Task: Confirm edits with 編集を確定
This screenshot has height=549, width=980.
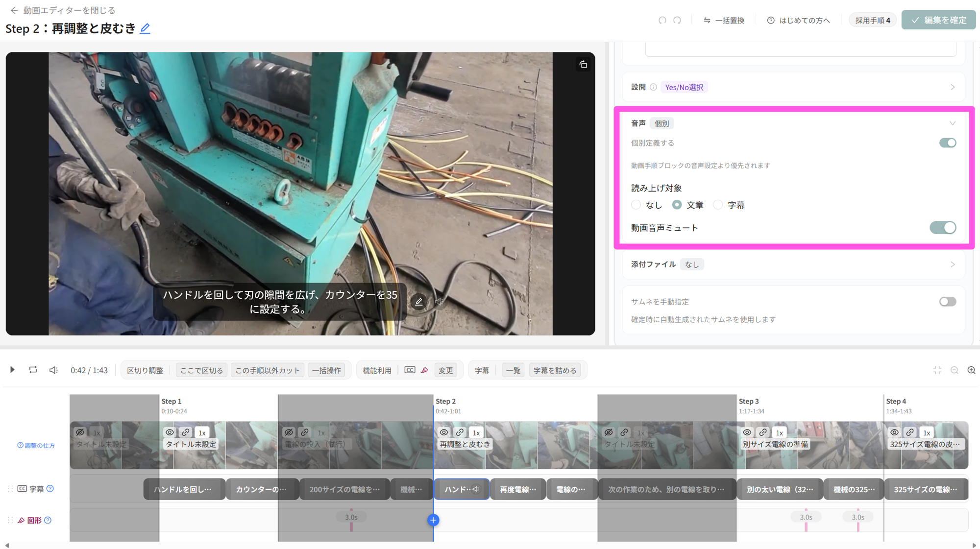Action: [938, 20]
